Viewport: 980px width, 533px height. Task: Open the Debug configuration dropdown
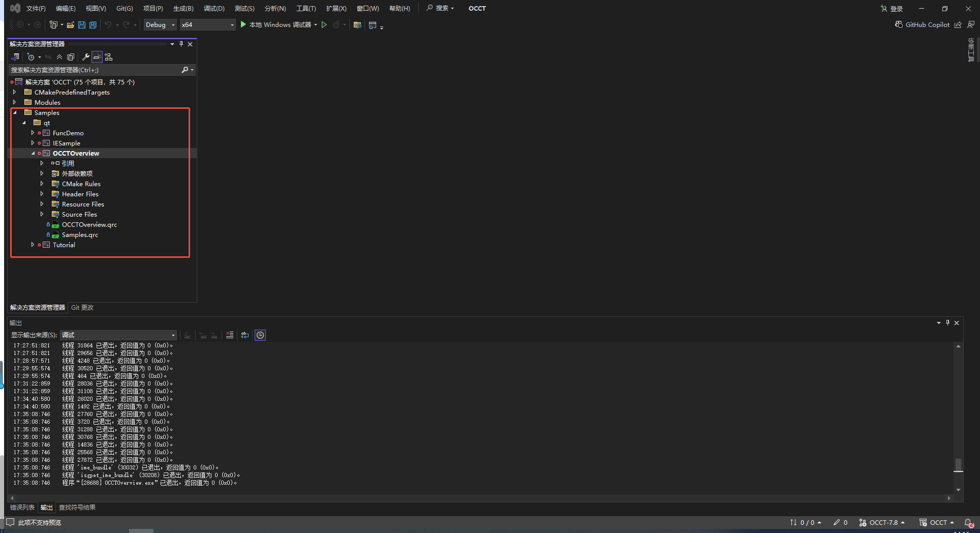(x=160, y=24)
